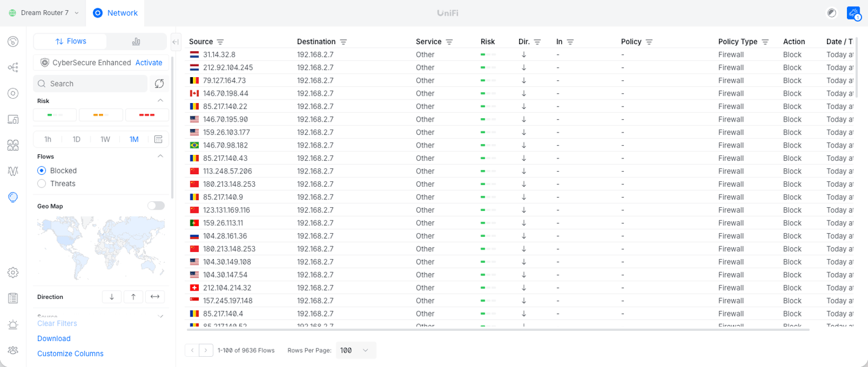868x367 pixels.
Task: Click the Download link
Action: (x=54, y=339)
